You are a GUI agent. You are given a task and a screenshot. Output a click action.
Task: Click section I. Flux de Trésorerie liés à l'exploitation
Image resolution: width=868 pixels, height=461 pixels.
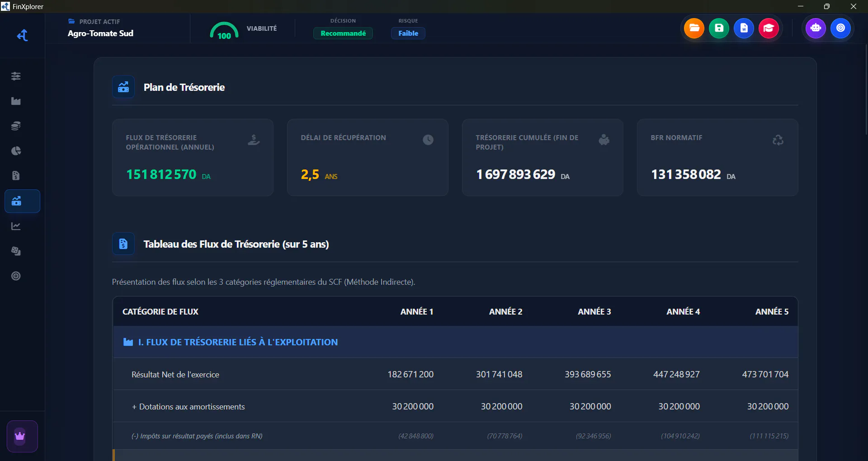(455, 342)
